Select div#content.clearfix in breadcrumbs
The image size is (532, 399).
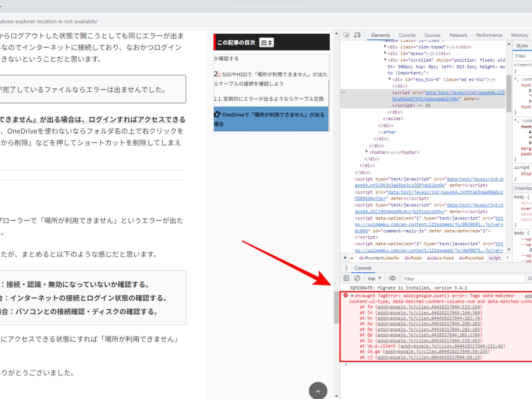tap(379, 258)
